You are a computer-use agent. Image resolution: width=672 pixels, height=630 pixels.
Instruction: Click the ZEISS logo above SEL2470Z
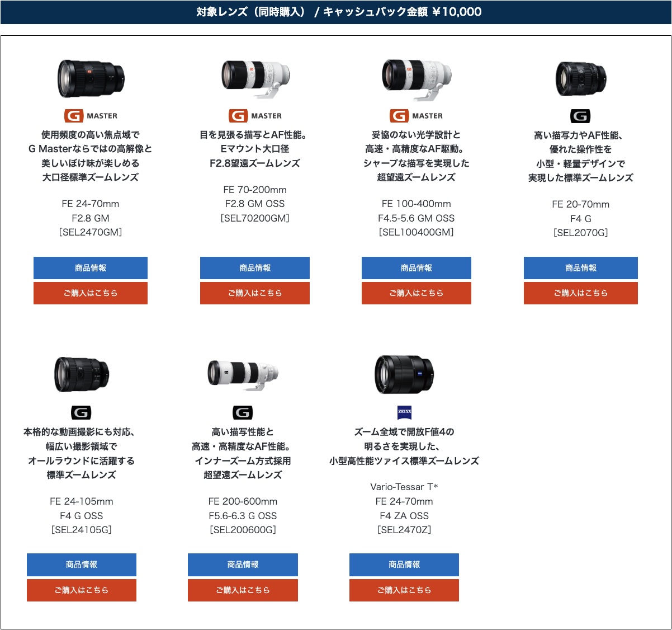point(404,412)
